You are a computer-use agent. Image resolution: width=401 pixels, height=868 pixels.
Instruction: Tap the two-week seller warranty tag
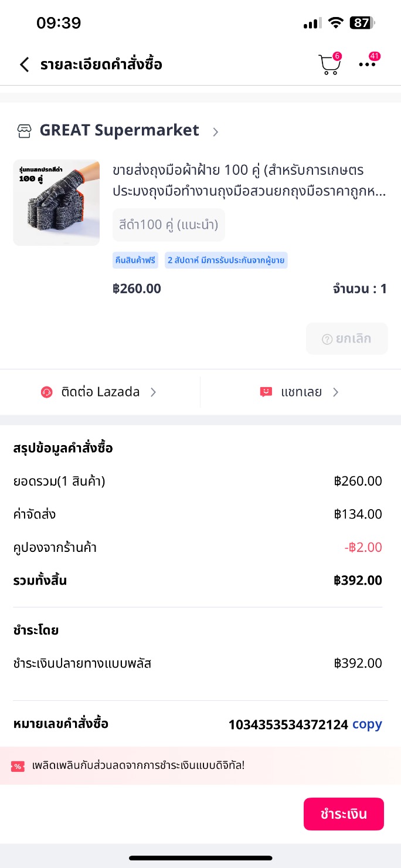226,260
